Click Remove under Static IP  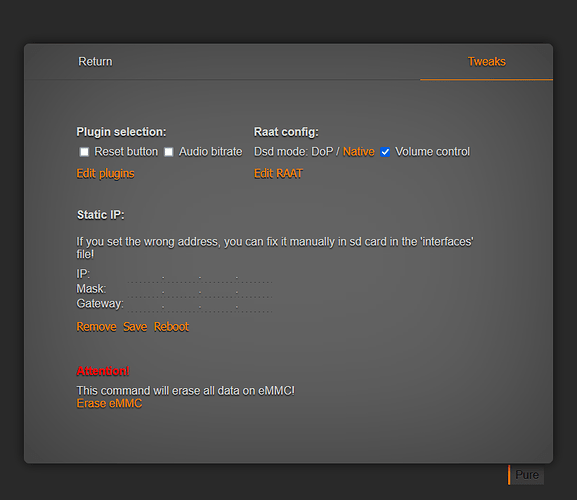[96, 327]
